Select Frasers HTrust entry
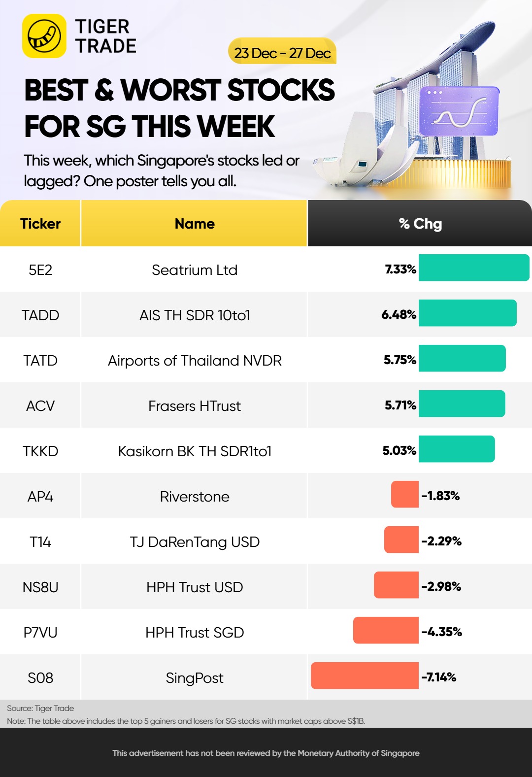532x777 pixels. tap(195, 406)
